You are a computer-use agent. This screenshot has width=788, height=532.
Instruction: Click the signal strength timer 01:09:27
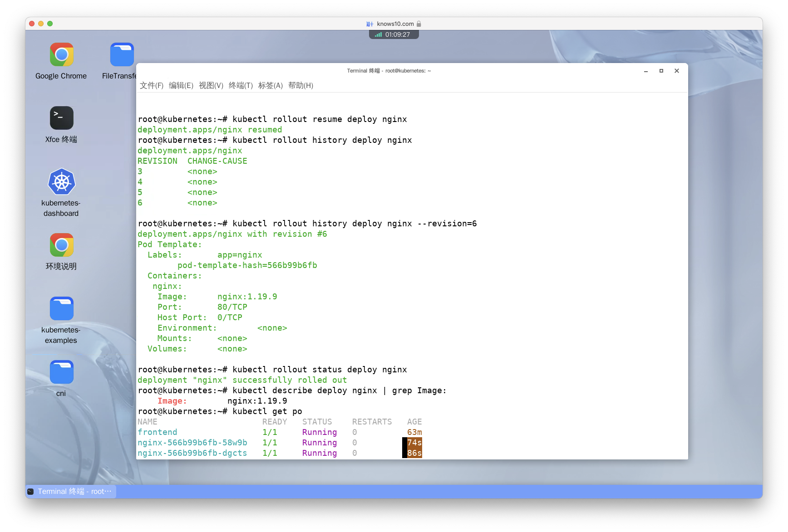pyautogui.click(x=394, y=35)
